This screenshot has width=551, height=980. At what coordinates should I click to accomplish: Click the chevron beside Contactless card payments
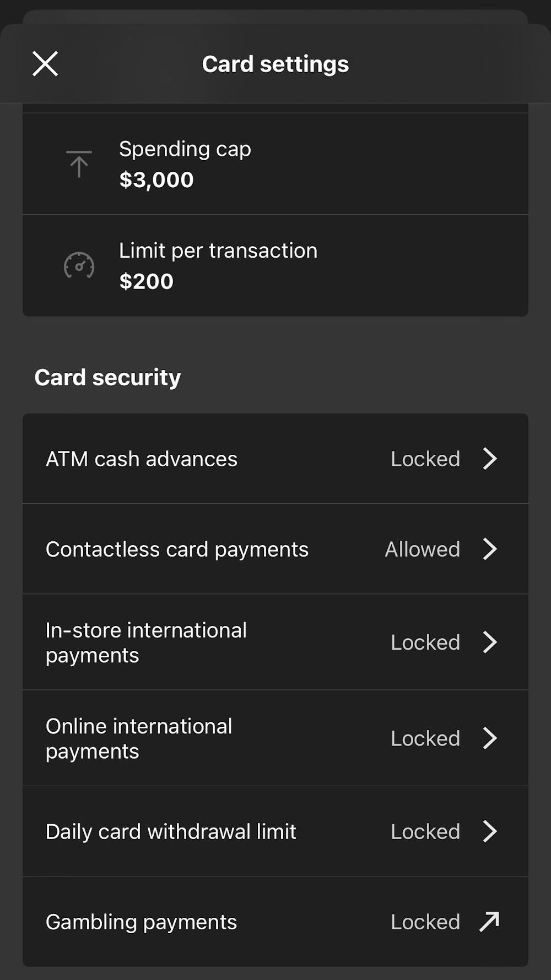(x=489, y=549)
